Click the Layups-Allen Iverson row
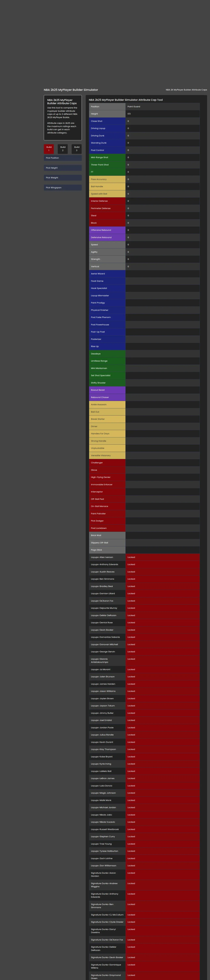The height and width of the screenshot is (980, 210). [144, 557]
